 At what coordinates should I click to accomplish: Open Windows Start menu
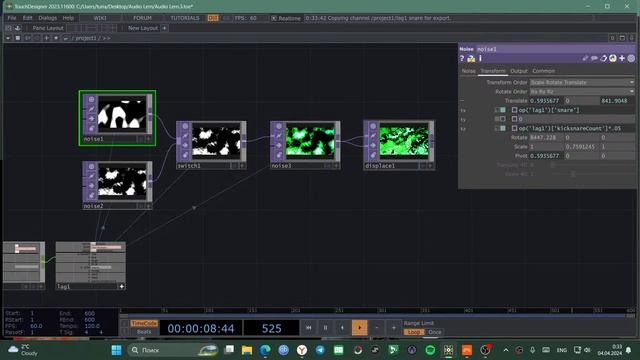pos(116,350)
